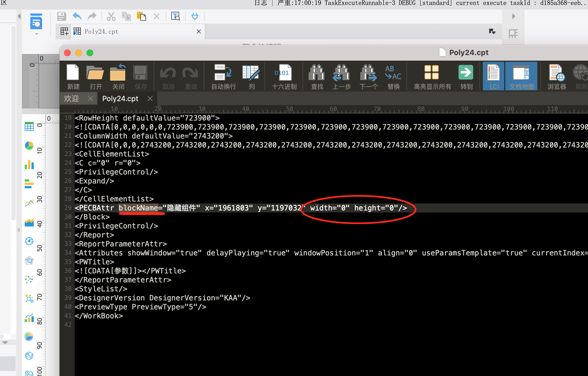
Task: Close the Poly24.cpt editor tab
Action: tap(150, 99)
